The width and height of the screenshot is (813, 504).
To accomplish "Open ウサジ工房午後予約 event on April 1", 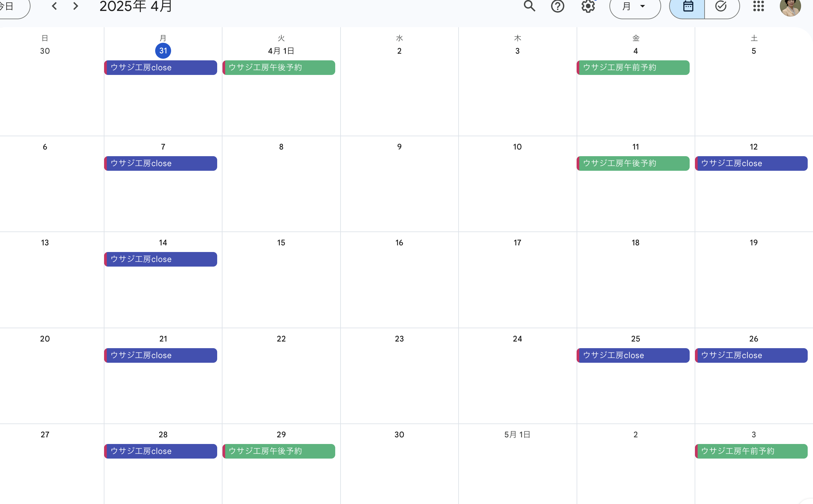I will coord(279,68).
